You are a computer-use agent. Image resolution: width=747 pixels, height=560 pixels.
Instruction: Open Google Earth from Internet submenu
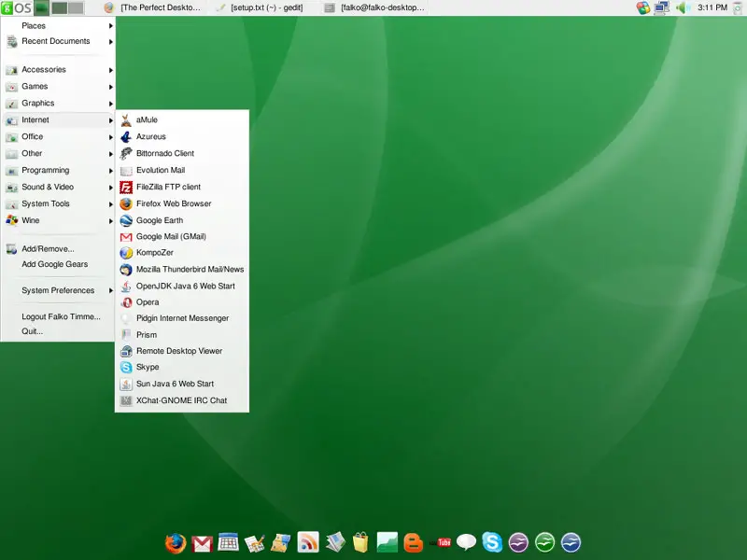click(182, 220)
